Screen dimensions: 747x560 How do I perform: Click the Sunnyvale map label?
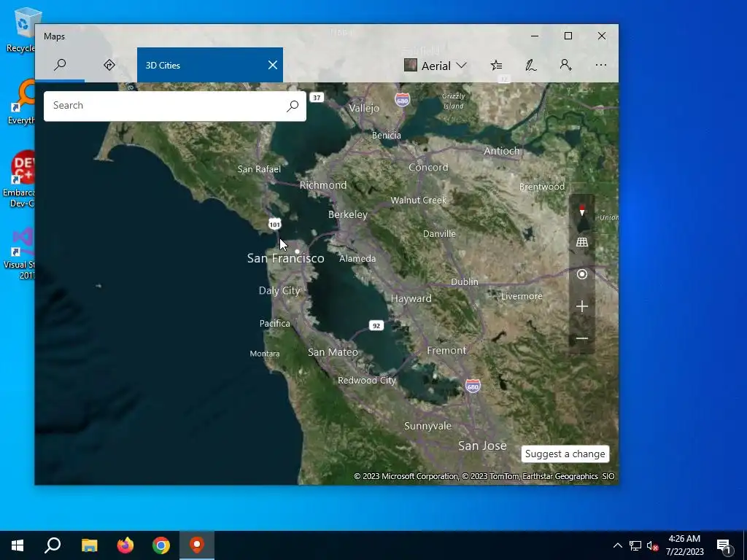pyautogui.click(x=427, y=426)
